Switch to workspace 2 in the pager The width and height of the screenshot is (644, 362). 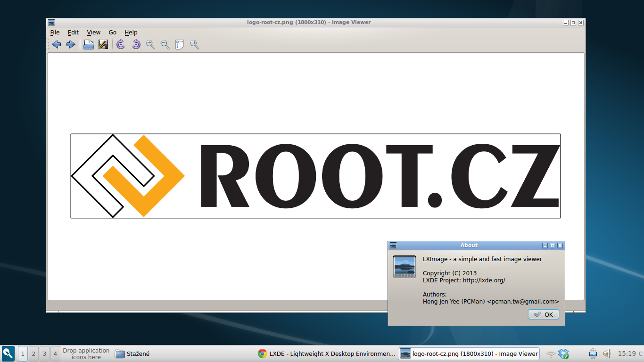(x=33, y=354)
